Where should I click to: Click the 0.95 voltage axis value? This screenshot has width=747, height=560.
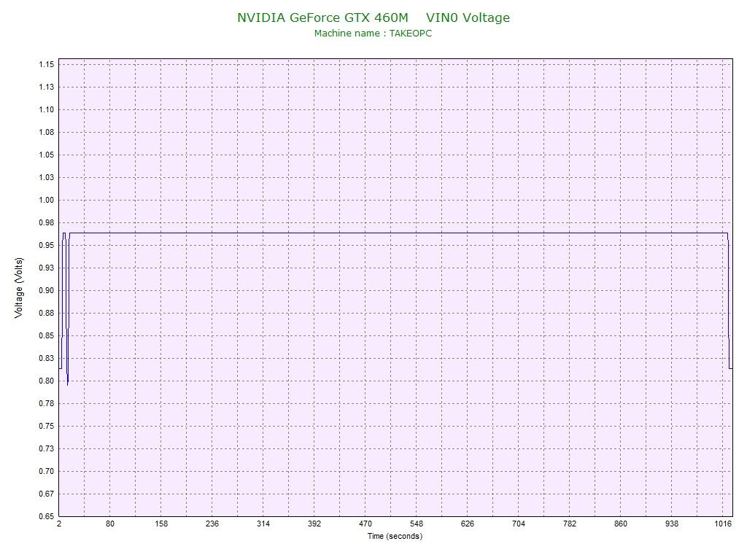click(46, 245)
